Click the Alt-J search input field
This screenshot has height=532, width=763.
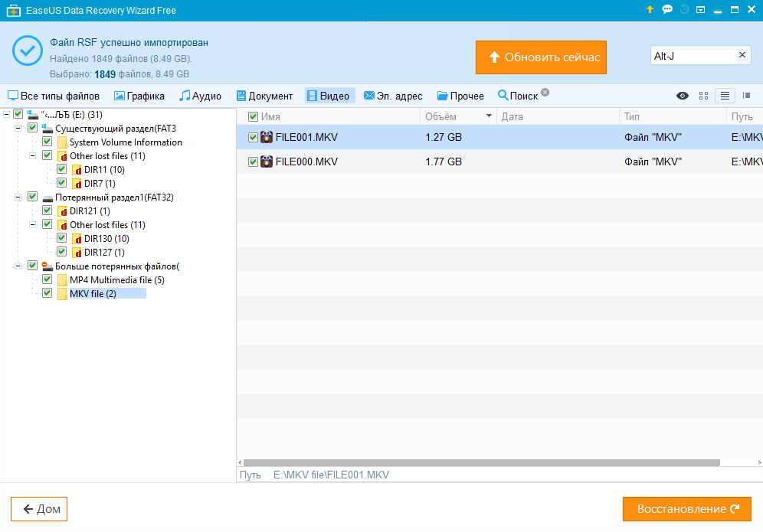(x=693, y=56)
